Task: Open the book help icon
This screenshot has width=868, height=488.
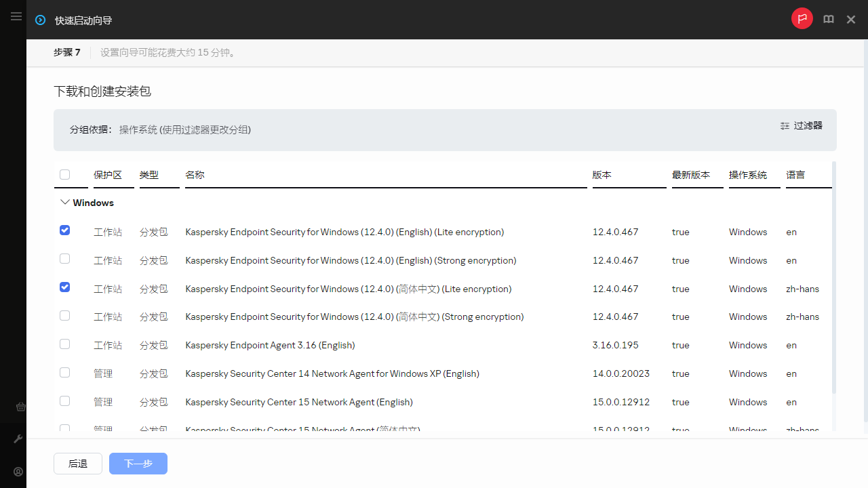Action: click(829, 20)
